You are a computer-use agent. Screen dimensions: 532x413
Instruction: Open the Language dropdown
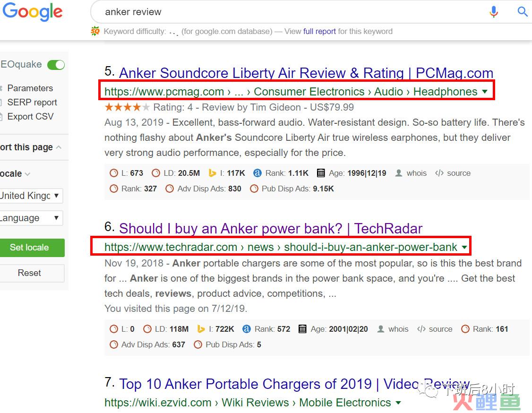click(x=31, y=218)
